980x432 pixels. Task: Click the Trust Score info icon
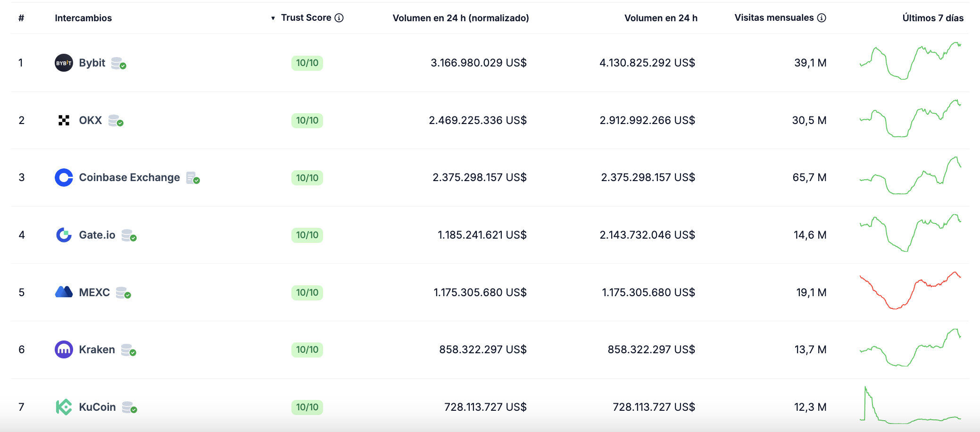click(339, 18)
